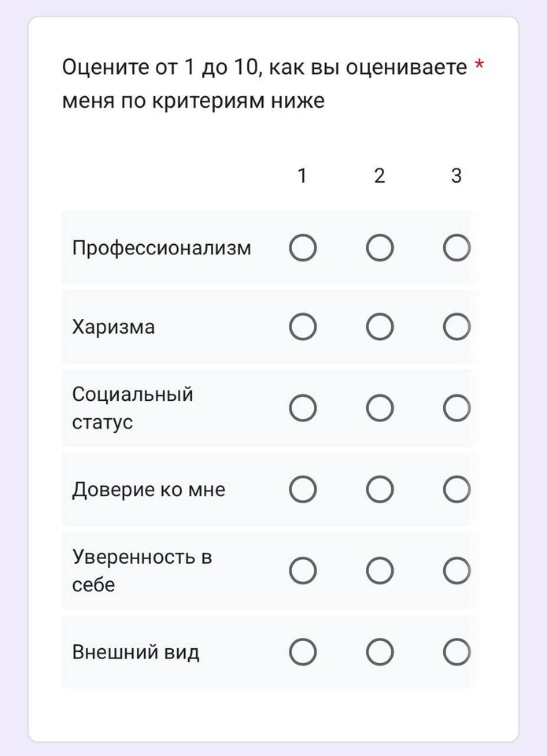Image resolution: width=547 pixels, height=756 pixels.
Task: Rate Профессионализм as 3
Action: point(456,249)
